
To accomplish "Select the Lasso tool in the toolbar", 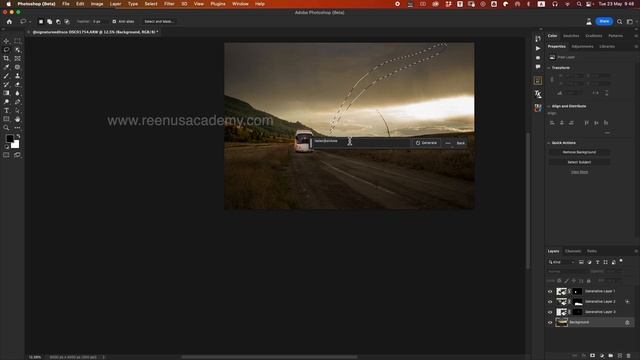I will click(x=6, y=50).
